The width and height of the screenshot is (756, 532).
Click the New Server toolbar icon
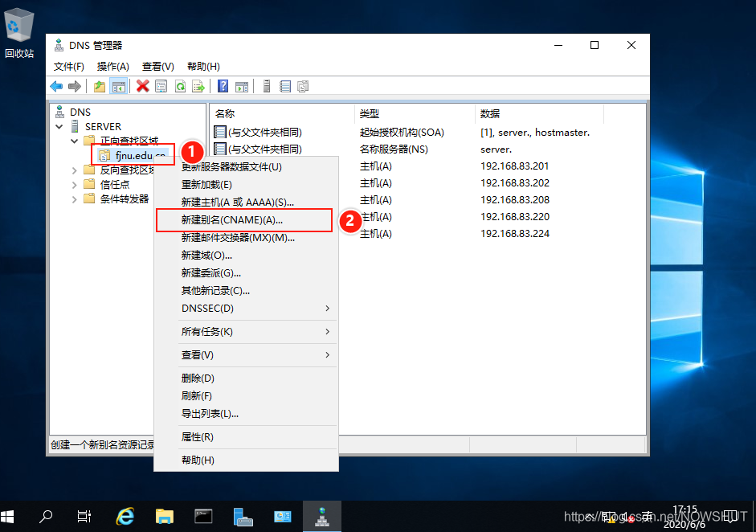265,86
